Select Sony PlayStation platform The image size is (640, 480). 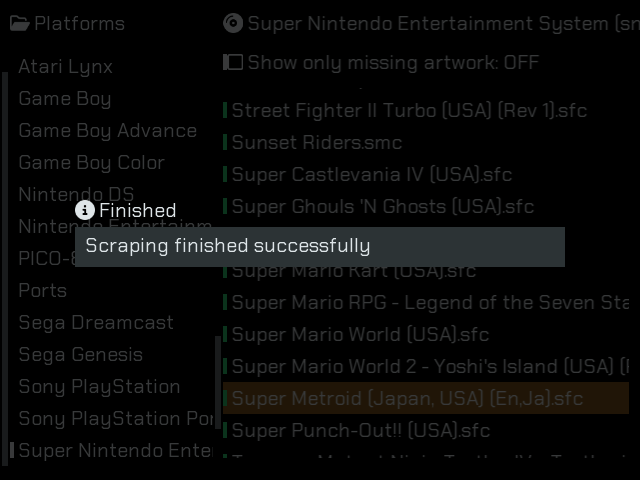coord(99,386)
